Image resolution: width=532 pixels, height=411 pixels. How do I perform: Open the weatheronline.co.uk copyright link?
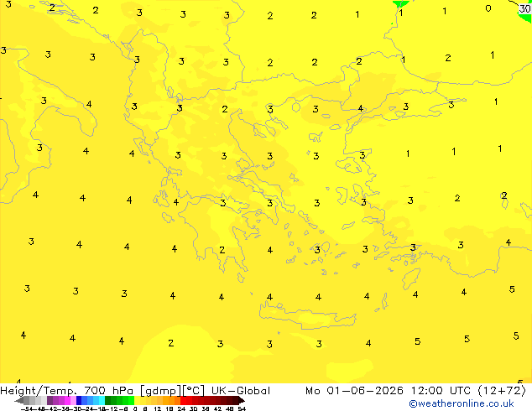[x=461, y=403]
